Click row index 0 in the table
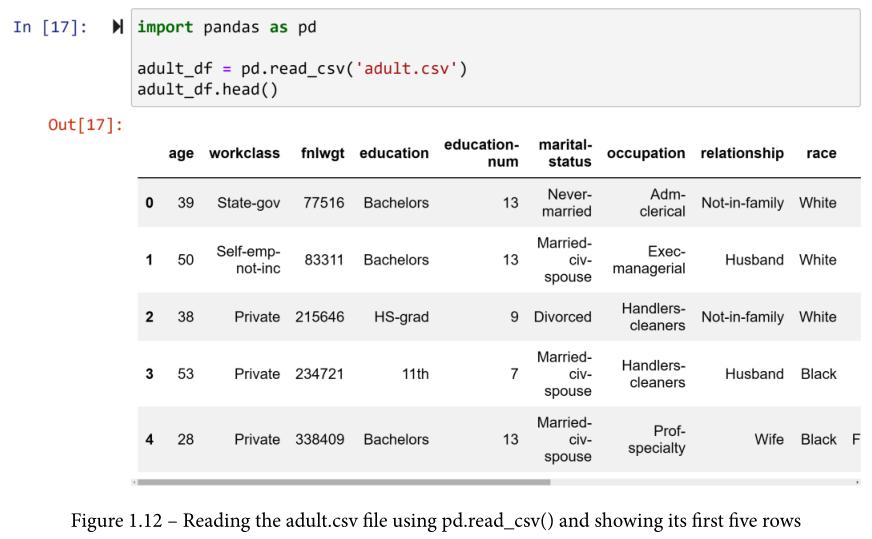The height and width of the screenshot is (539, 872). tap(149, 203)
